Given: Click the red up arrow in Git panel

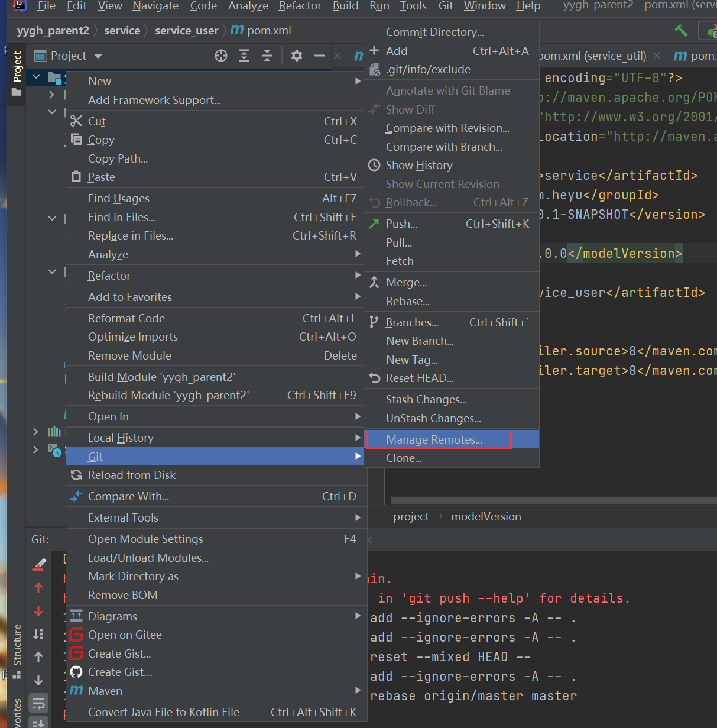Looking at the screenshot, I should coord(38,588).
